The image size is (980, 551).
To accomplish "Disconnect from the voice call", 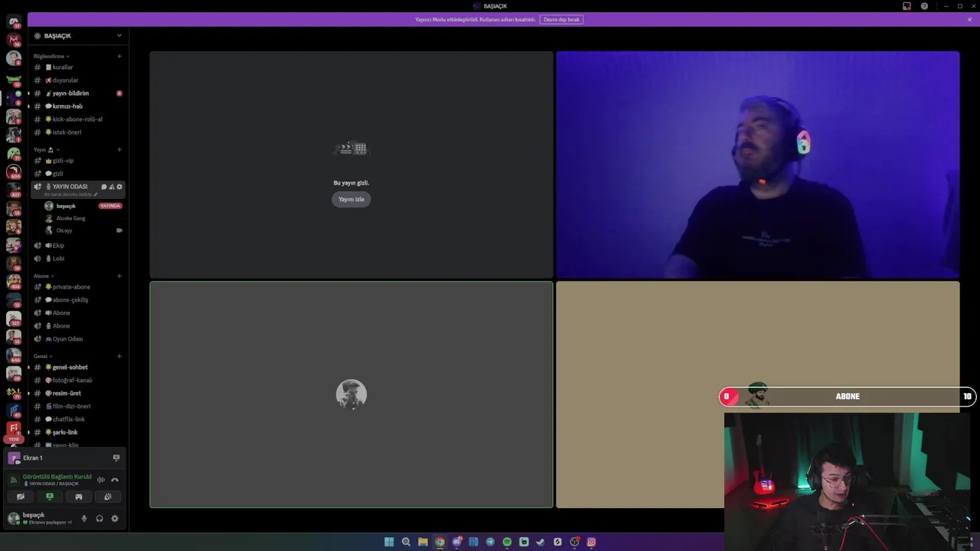I will tap(115, 480).
